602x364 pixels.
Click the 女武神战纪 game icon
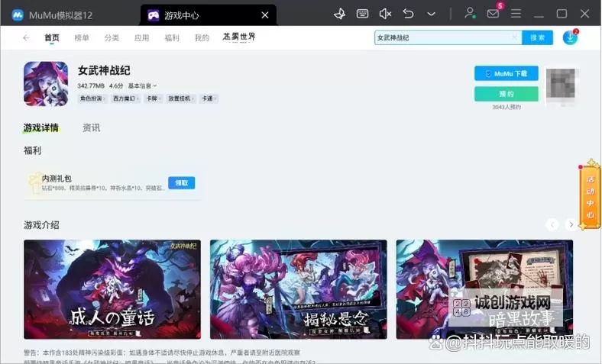46,84
